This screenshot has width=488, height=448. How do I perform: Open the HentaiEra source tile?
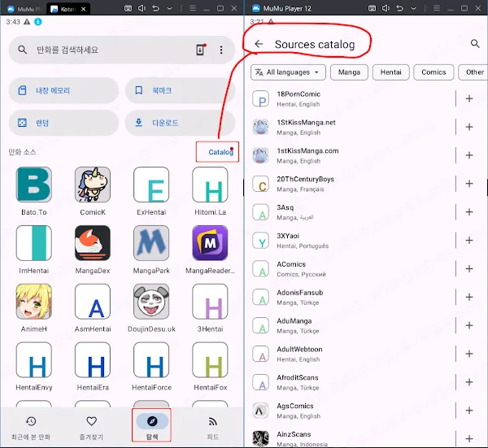click(93, 360)
